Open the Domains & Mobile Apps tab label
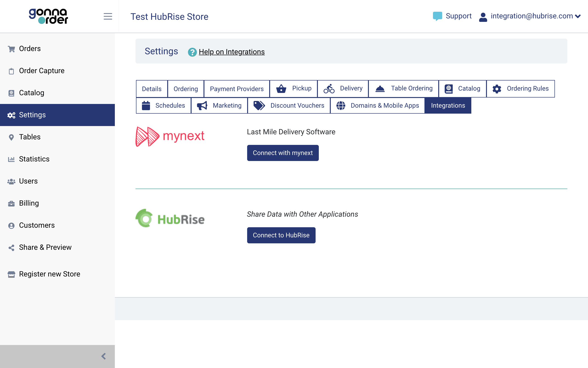 pyautogui.click(x=385, y=105)
